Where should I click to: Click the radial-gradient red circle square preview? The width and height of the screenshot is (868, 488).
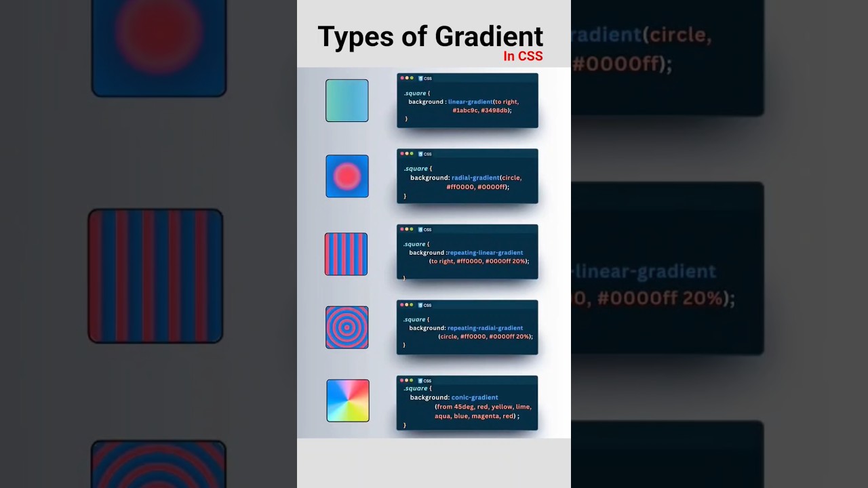click(x=347, y=176)
